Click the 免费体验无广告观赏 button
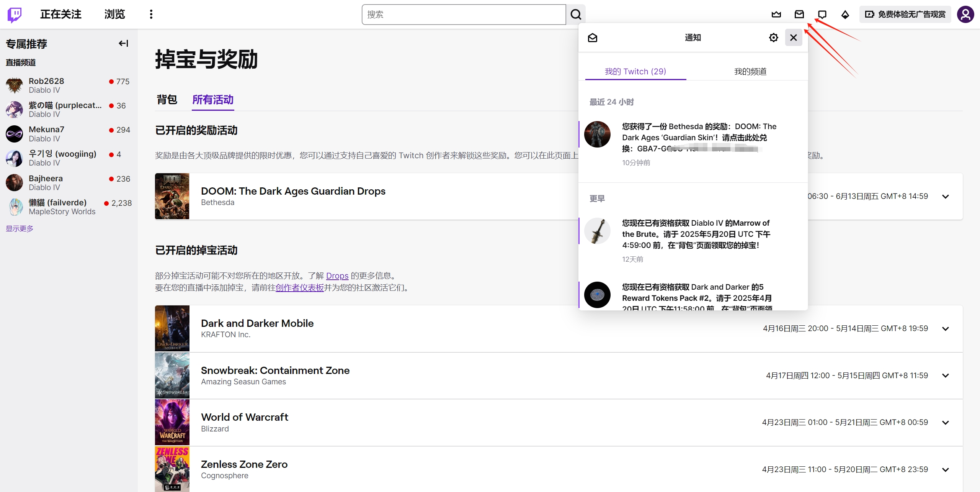 click(905, 15)
